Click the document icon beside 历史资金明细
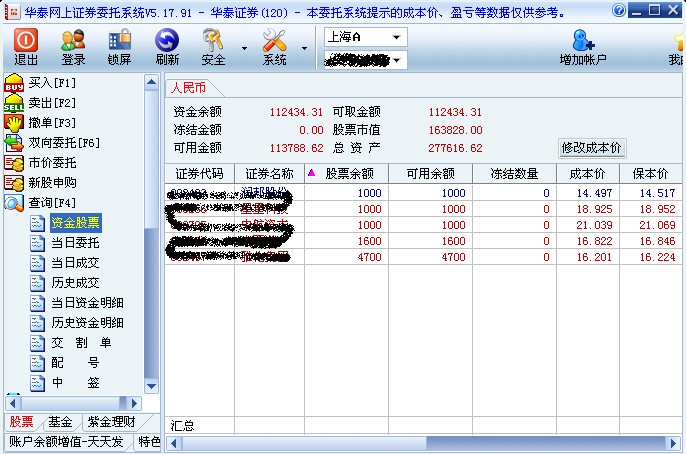Viewport: 686px width, 454px height. click(37, 323)
